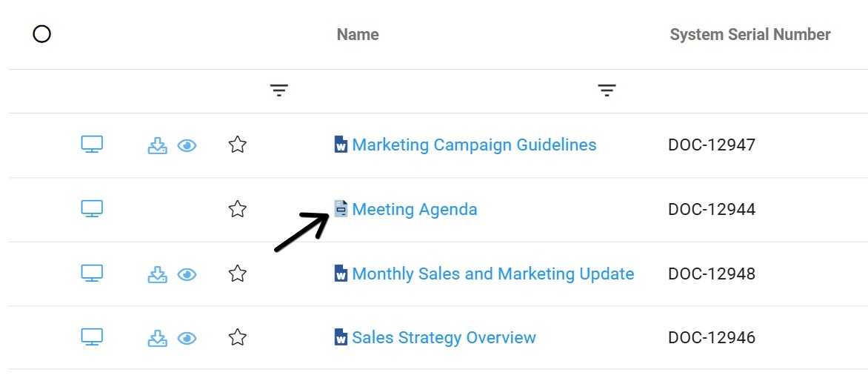Click the monitor icon for Sales Strategy Overview

point(92,337)
